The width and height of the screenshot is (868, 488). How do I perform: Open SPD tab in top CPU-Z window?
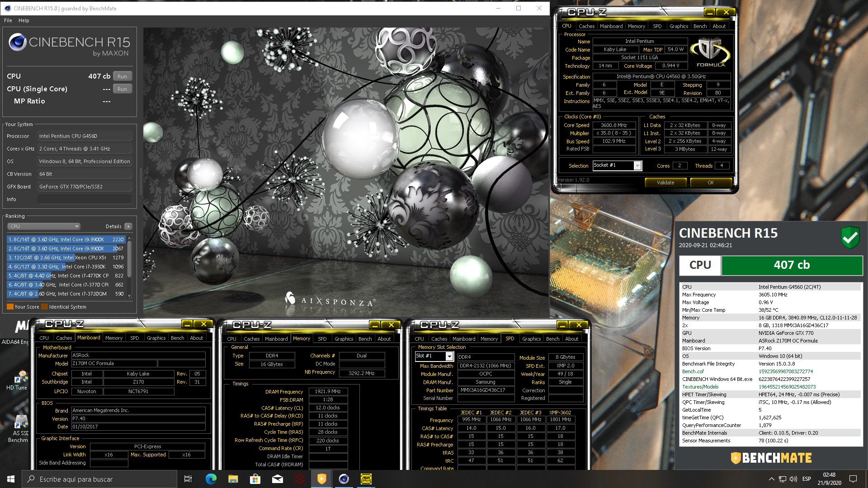pos(657,26)
